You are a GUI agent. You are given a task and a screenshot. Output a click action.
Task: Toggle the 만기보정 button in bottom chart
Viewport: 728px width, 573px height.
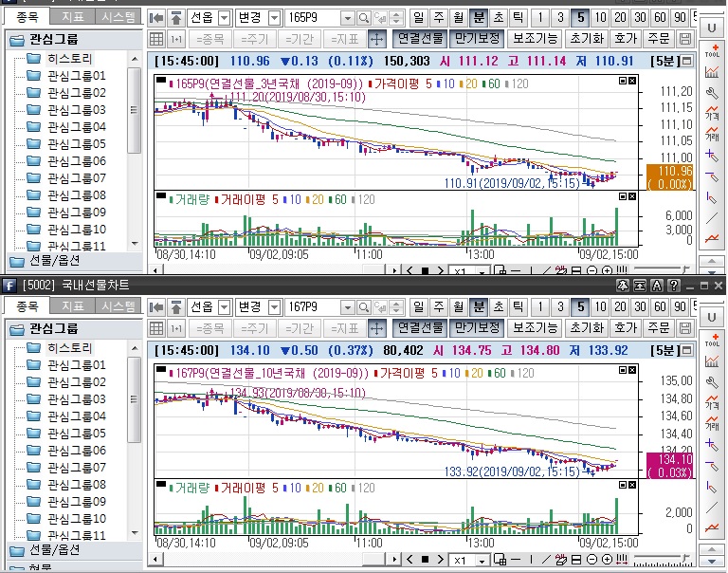476,328
